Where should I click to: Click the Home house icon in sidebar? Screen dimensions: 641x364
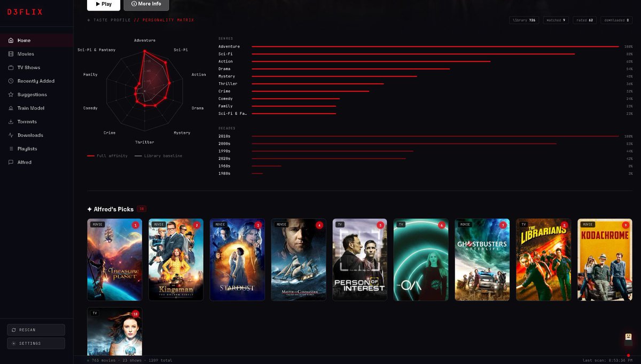[11, 41]
